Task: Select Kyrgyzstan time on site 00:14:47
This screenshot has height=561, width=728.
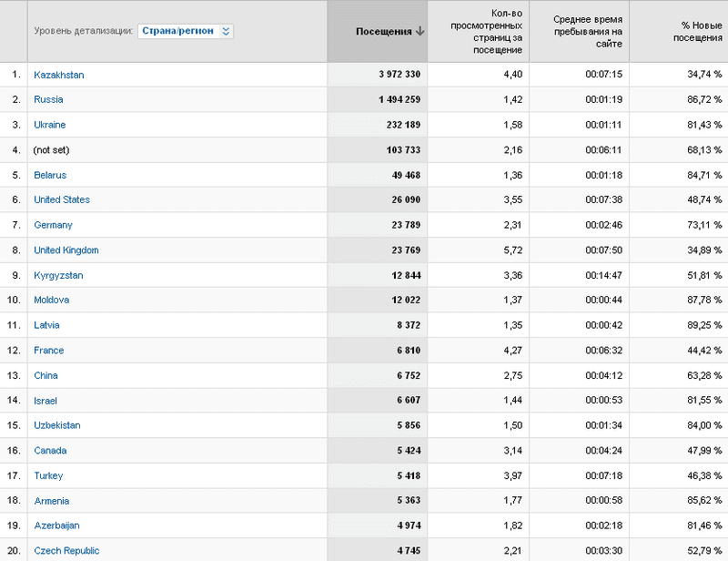Action: pos(603,275)
